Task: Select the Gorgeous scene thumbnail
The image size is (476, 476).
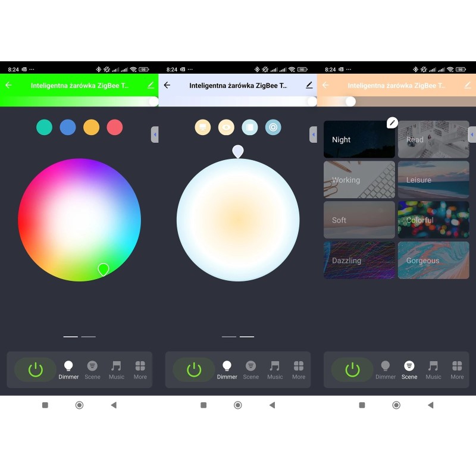Action: point(433,260)
